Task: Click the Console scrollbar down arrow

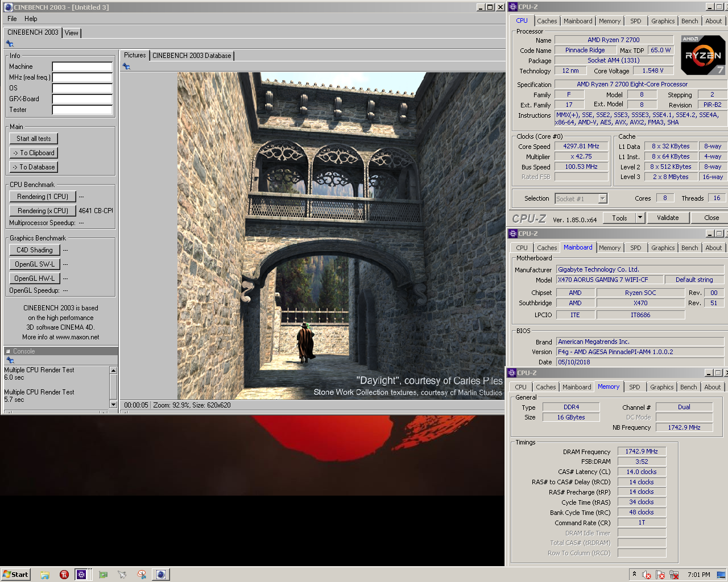Action: point(113,404)
